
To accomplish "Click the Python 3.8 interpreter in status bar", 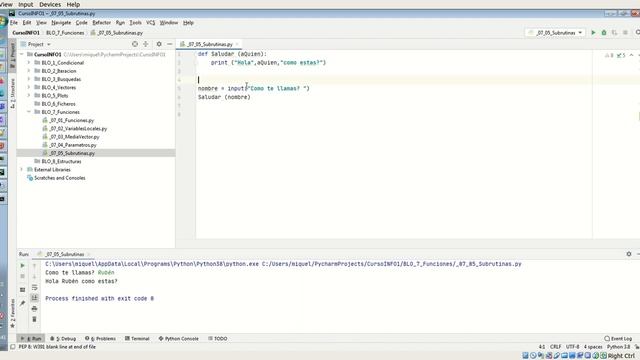I will (618, 347).
